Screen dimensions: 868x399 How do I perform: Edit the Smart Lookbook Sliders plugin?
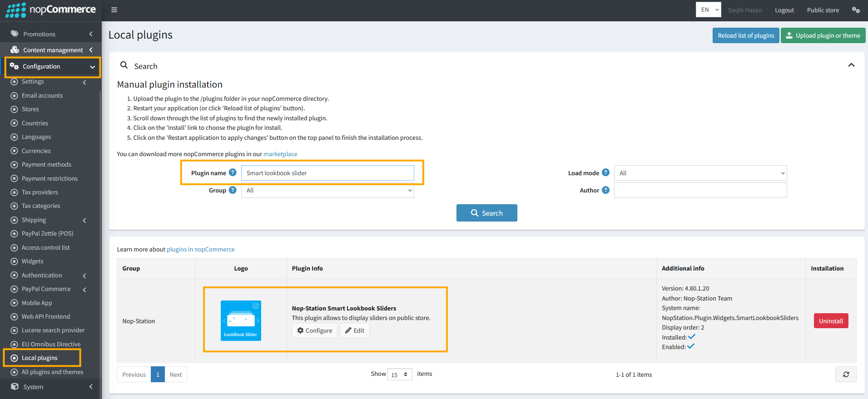[x=355, y=330]
